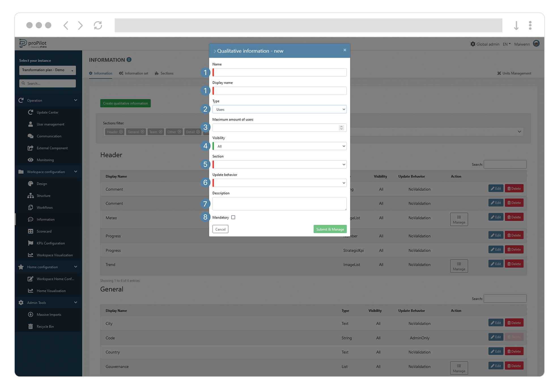Screen dimensions: 559x392
Task: Open the Sections tab
Action: pyautogui.click(x=167, y=73)
